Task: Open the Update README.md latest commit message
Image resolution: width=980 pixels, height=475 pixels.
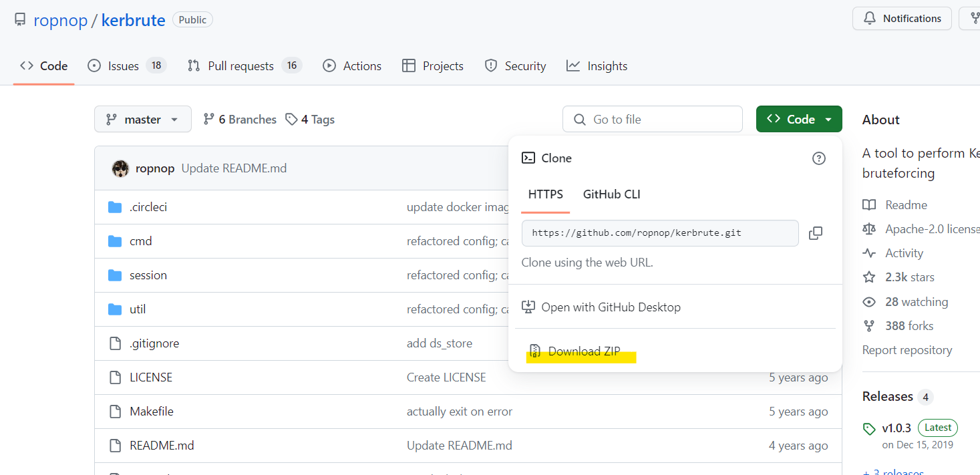Action: (x=234, y=168)
